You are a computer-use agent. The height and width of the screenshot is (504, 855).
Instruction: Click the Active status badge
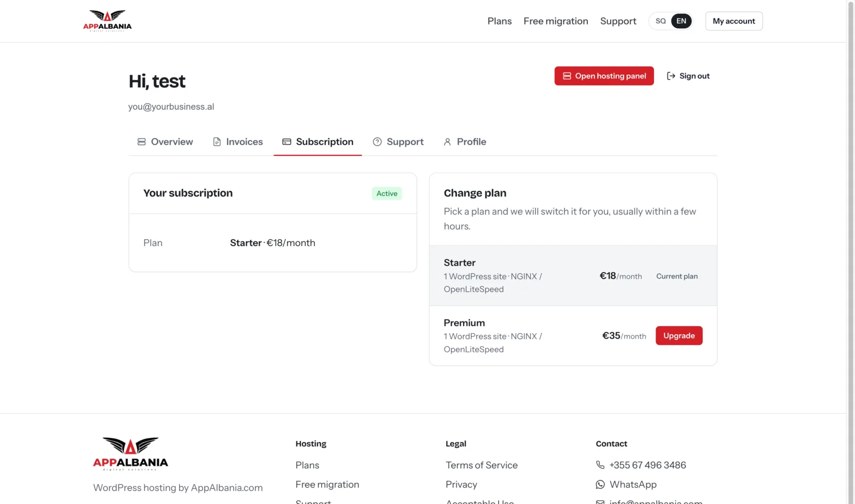pos(387,193)
